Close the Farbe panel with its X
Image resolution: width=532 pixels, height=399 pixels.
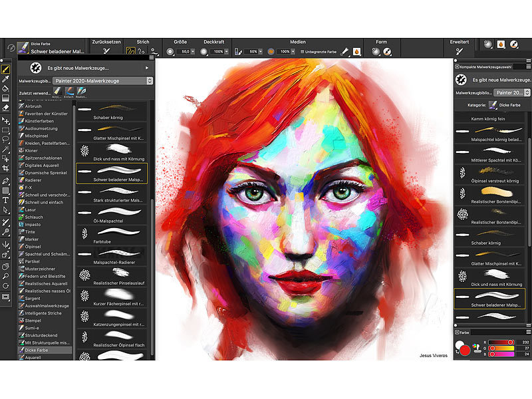(x=457, y=332)
